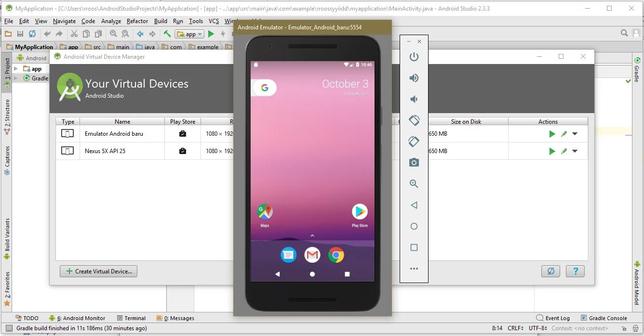The image size is (644, 336).
Task: Click Create Virtual Device button
Action: 99,271
